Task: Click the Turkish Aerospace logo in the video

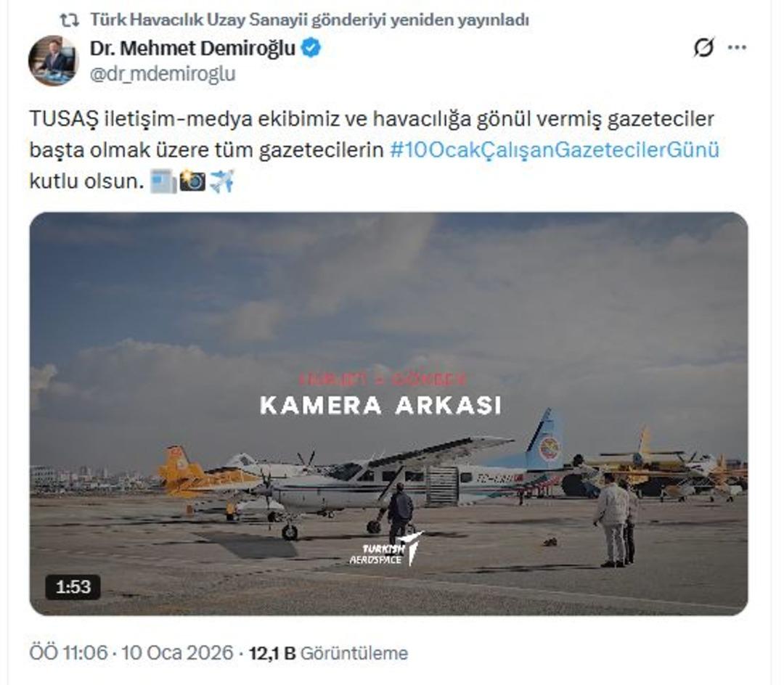Action: click(385, 549)
